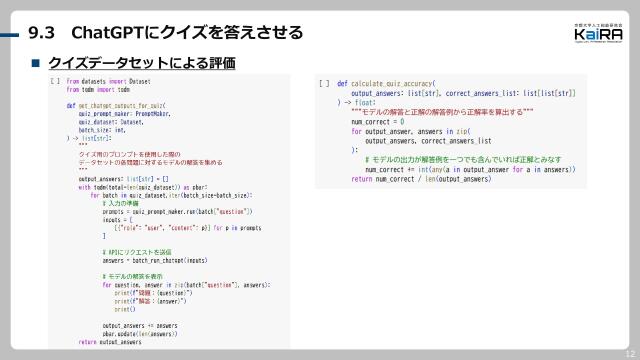Image resolution: width=640 pixels, height=360 pixels.
Task: Click the red docstring in the right code cell
Action: click(442, 112)
